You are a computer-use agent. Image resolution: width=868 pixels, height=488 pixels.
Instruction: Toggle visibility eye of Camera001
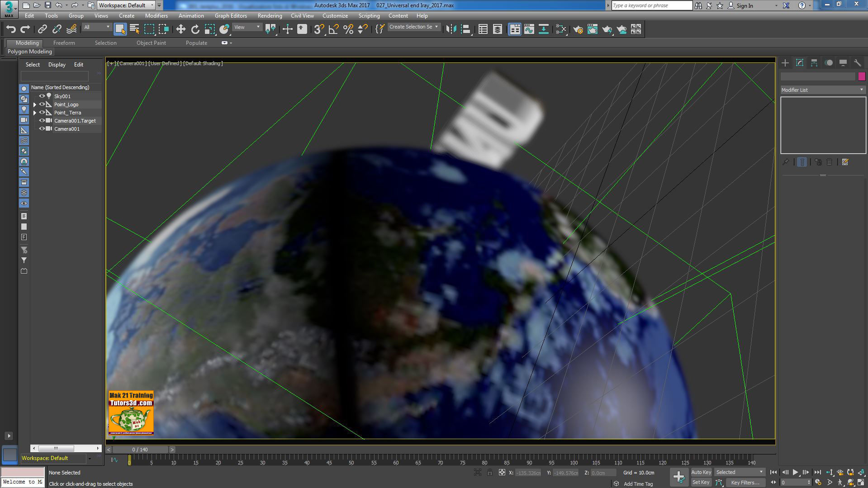coord(42,128)
